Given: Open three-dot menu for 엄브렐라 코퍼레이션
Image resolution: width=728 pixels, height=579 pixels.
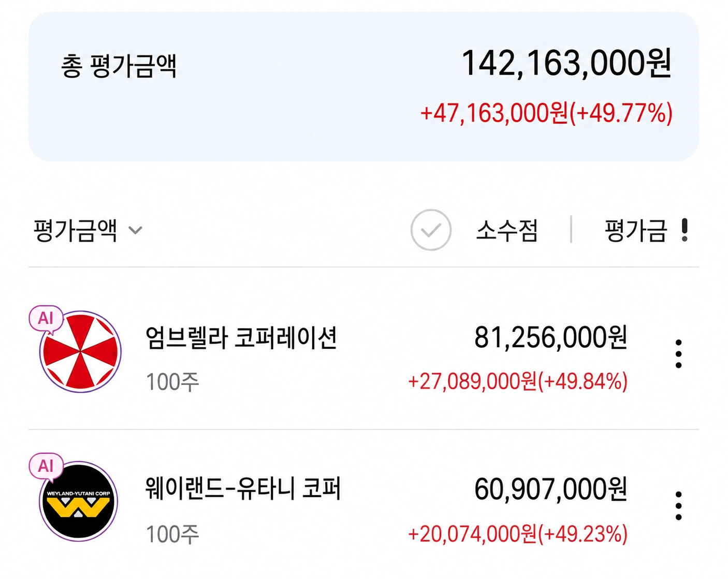Looking at the screenshot, I should pos(678,354).
